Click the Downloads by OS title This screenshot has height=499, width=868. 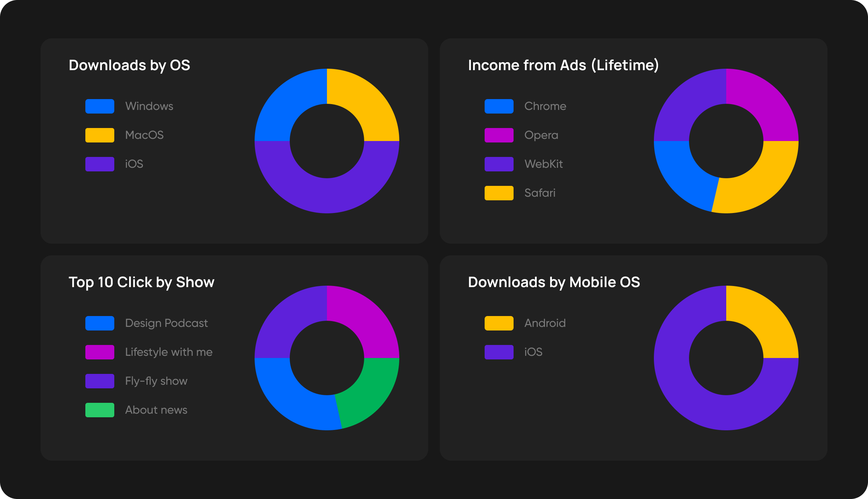pyautogui.click(x=129, y=65)
